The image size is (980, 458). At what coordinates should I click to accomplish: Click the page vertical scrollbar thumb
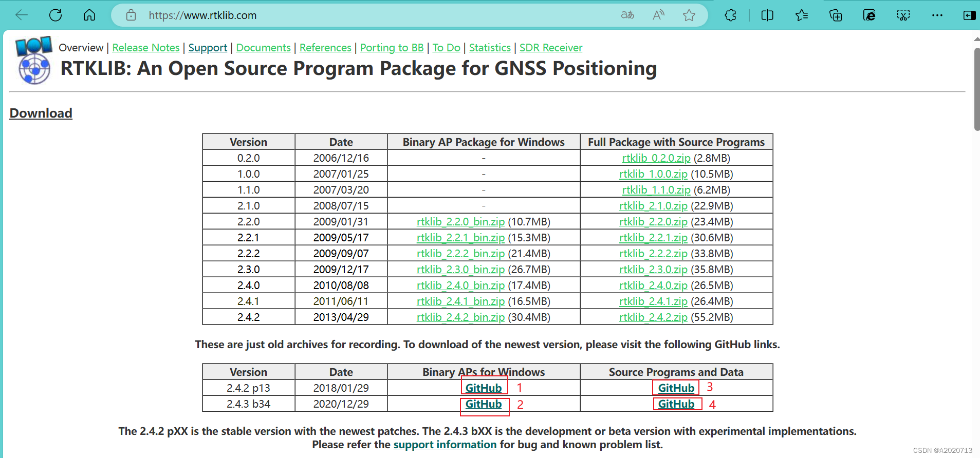[x=976, y=90]
